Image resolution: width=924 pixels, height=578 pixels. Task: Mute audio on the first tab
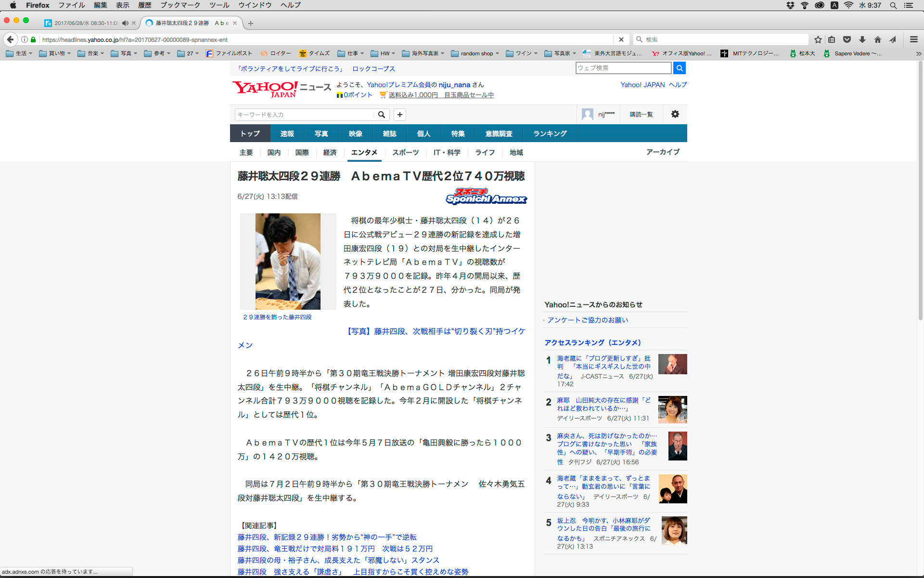[125, 23]
